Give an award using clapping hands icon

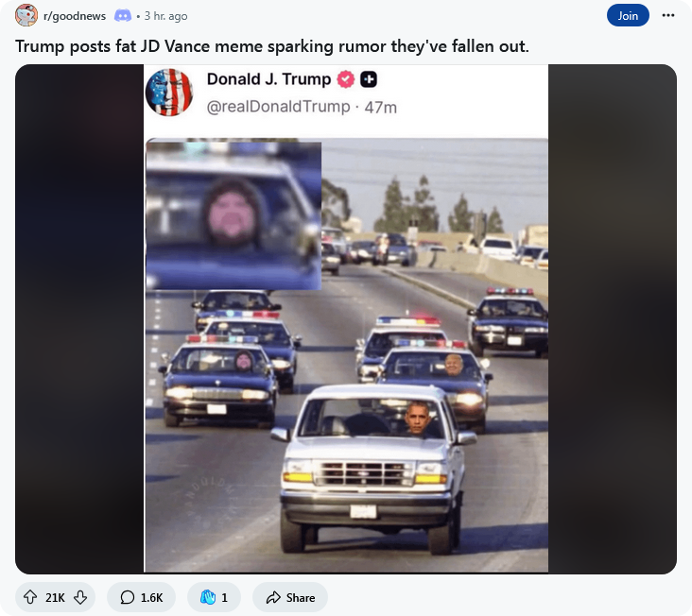[x=208, y=597]
